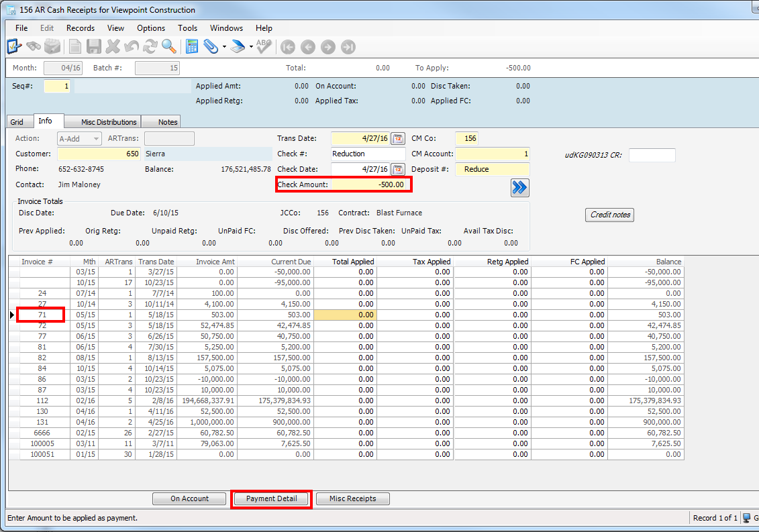The image size is (759, 532).
Task: Open the calculator toolbar icon
Action: [192, 46]
